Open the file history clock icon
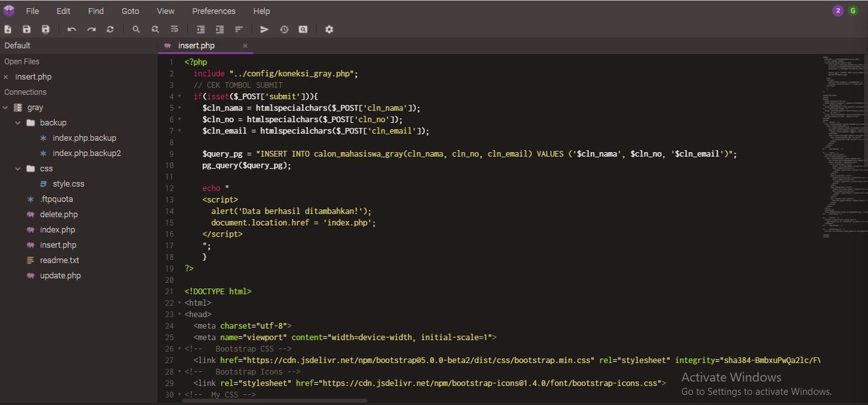 click(284, 29)
